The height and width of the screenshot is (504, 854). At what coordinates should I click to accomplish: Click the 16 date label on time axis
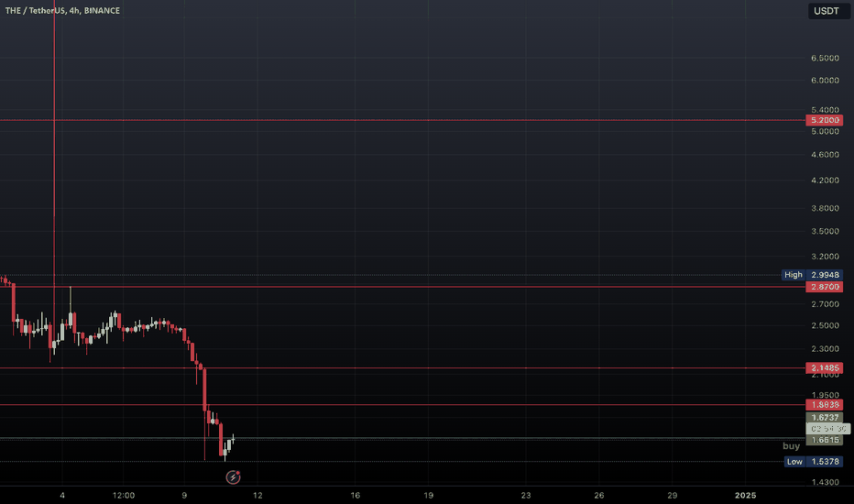pyautogui.click(x=356, y=495)
